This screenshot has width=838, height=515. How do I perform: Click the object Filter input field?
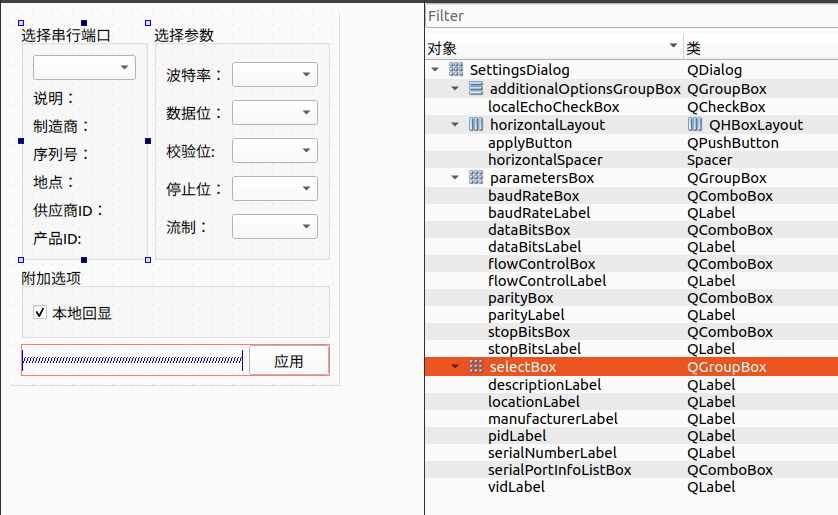(x=632, y=16)
